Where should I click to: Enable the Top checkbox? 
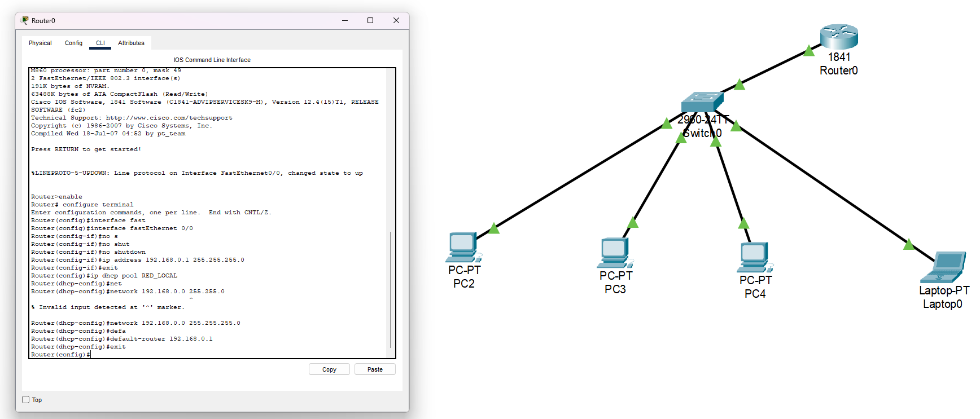click(25, 400)
